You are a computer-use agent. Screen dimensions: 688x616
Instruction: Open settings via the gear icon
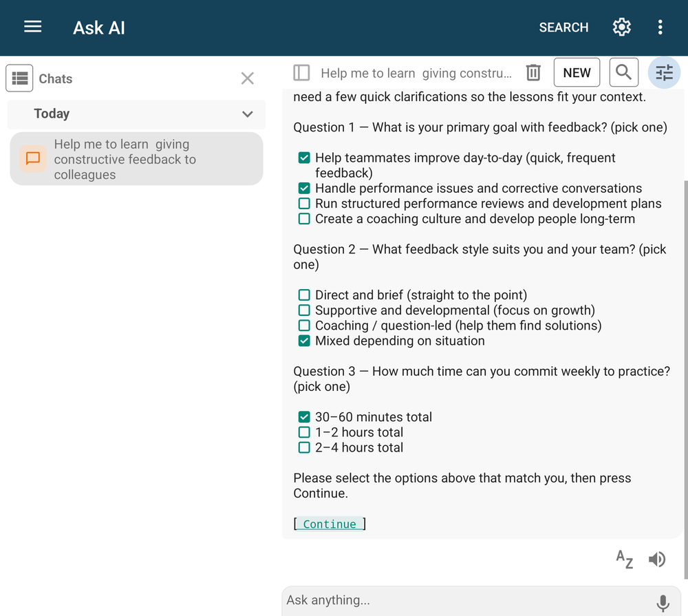[622, 28]
